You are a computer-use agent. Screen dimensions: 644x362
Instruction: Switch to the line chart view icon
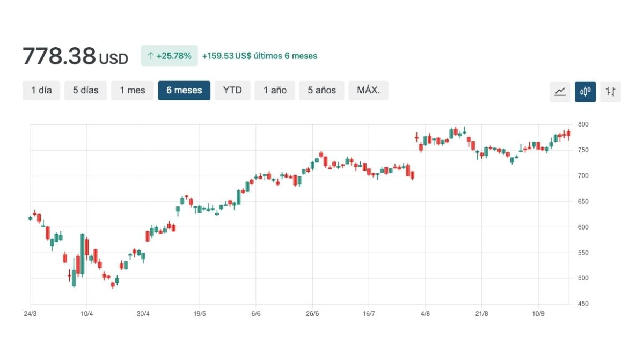[560, 91]
